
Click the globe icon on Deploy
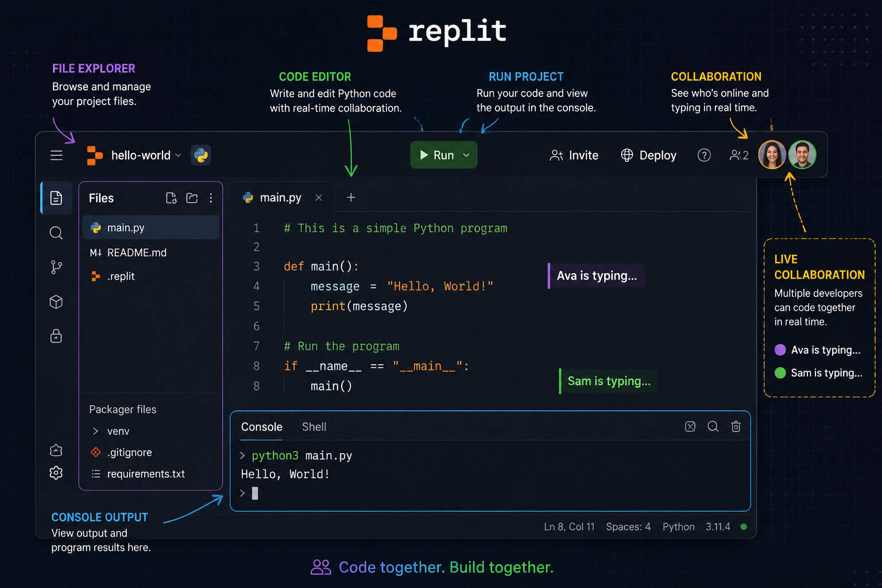[x=627, y=155]
